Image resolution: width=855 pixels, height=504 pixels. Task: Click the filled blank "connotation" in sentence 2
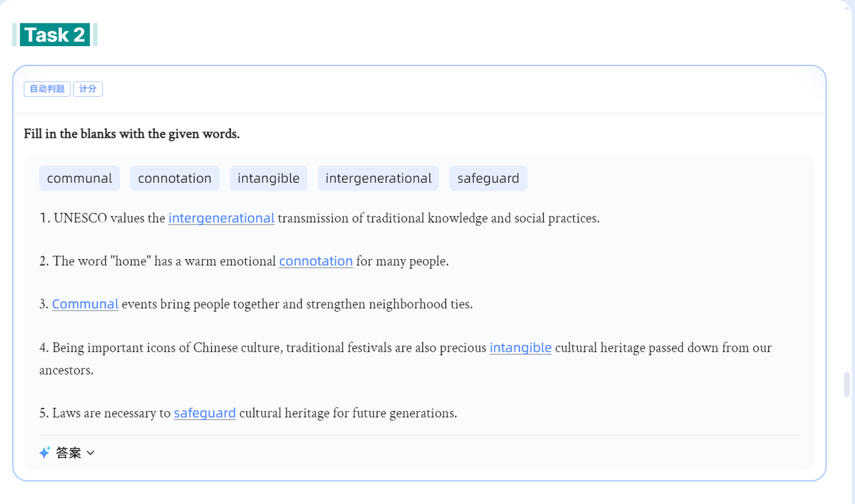[x=316, y=261]
